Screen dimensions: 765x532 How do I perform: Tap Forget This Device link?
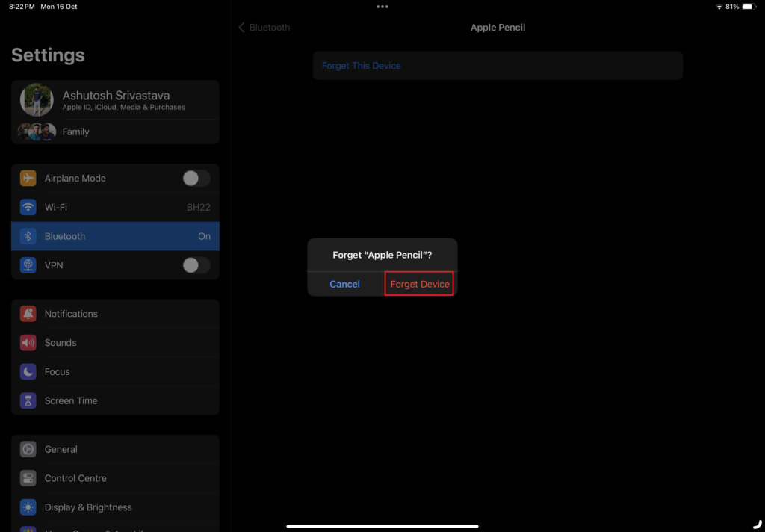(361, 66)
